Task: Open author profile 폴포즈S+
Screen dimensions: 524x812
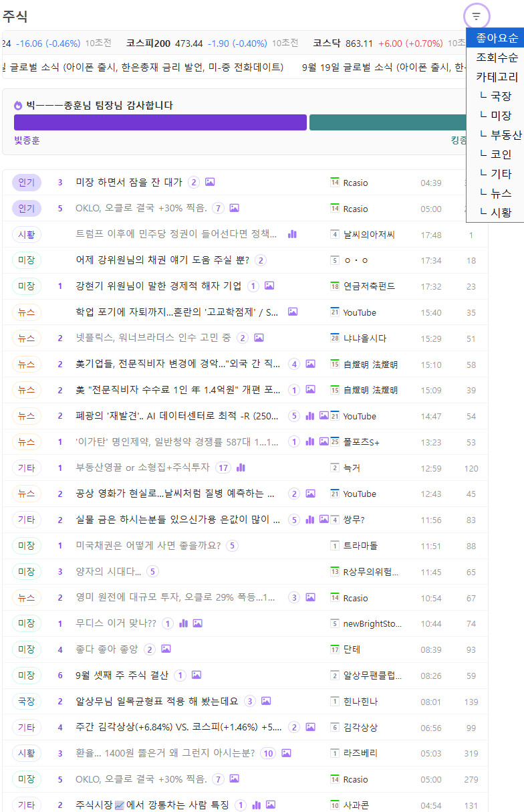Action: tap(362, 442)
